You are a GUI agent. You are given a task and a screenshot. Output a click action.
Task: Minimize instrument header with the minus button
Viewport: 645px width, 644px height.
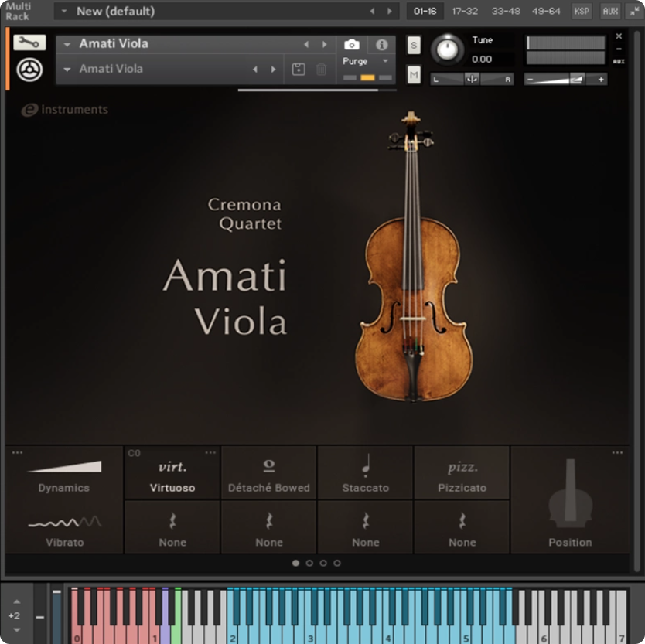coord(619,49)
